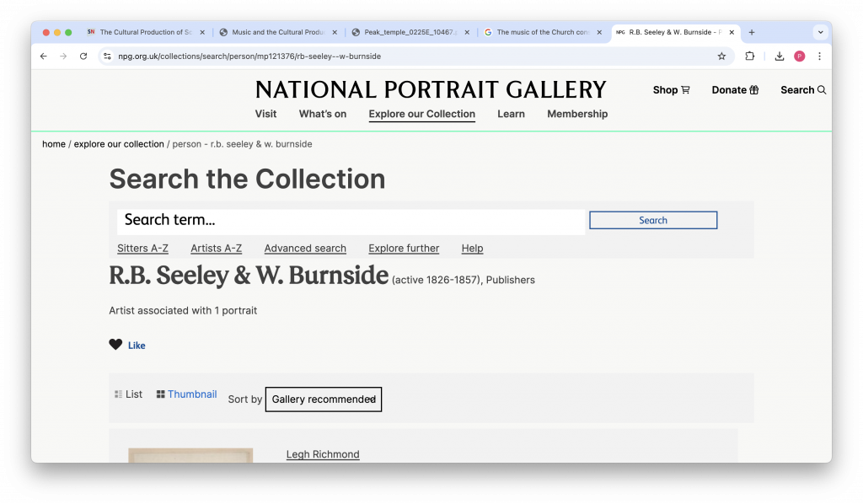The width and height of the screenshot is (863, 504).
Task: Click the address bar URL
Action: click(x=249, y=56)
